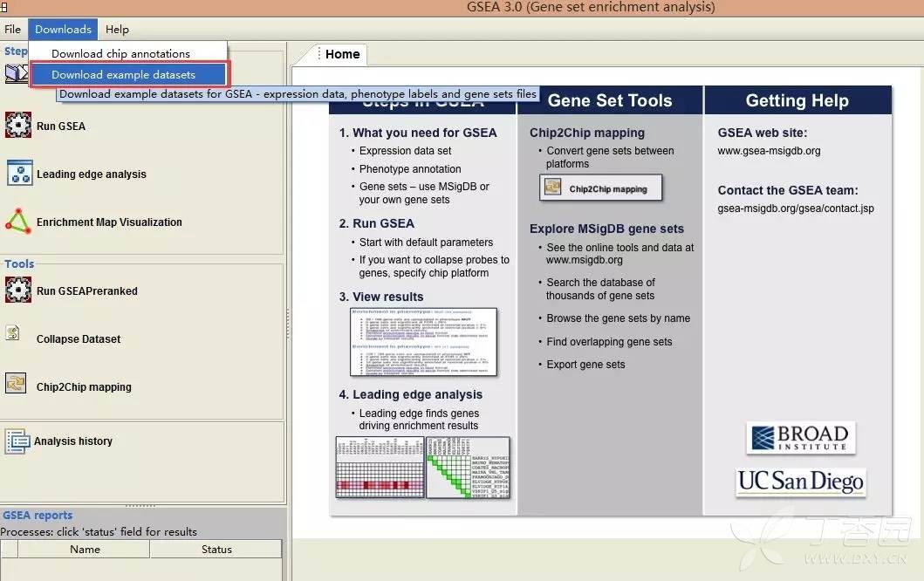Viewport: 924px width, 581px height.
Task: Open Leading edge analysis from the sidebar
Action: click(92, 174)
